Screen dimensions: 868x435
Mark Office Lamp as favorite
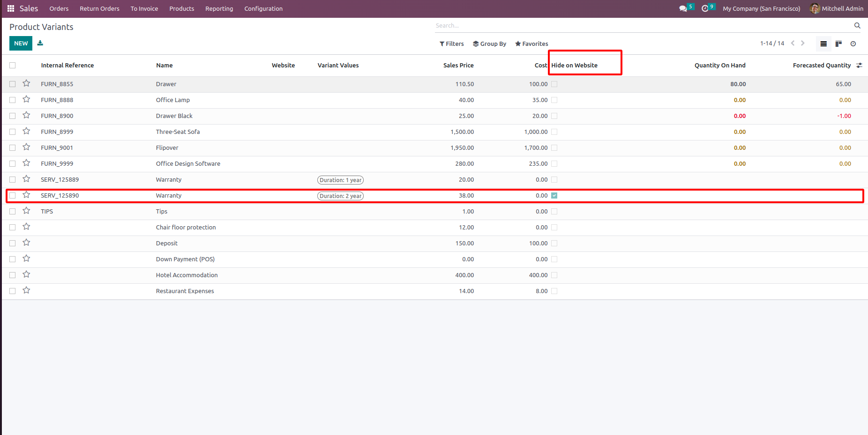26,99
